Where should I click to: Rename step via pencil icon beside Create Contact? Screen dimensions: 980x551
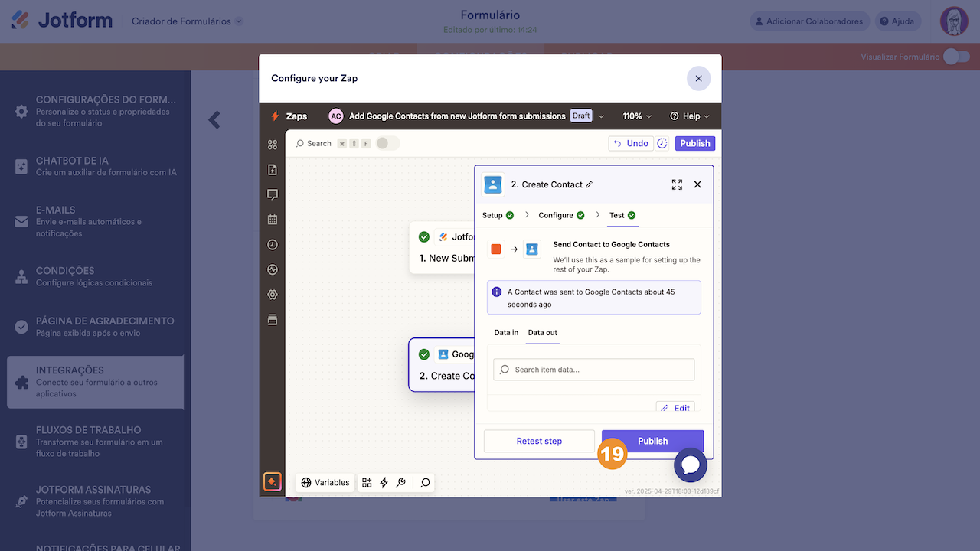coord(589,184)
